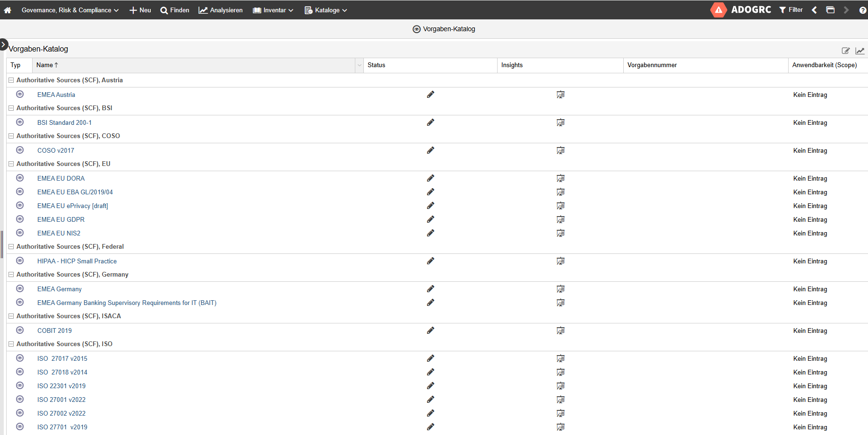Open the Filter option
The width and height of the screenshot is (868, 435).
tap(791, 10)
